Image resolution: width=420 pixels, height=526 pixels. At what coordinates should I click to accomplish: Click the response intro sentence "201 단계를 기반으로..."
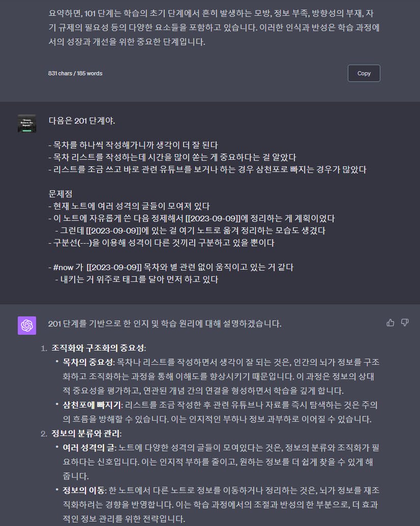165,324
